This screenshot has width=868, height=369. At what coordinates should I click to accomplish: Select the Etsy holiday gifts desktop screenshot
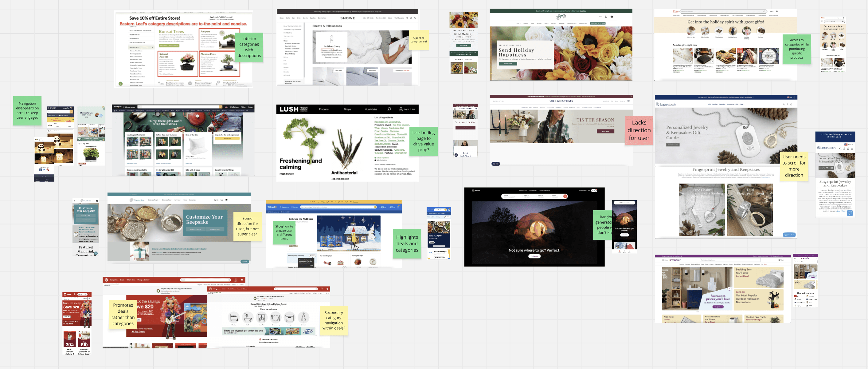725,45
